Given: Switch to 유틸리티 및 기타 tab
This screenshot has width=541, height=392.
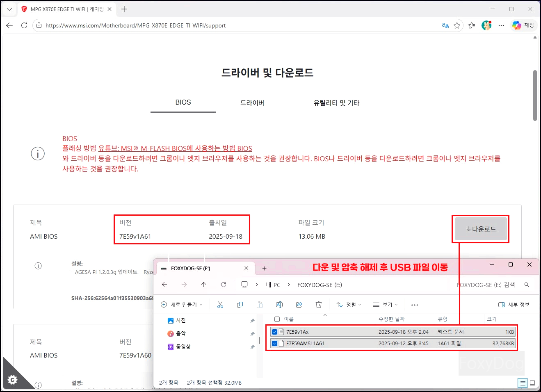Looking at the screenshot, I should (336, 103).
